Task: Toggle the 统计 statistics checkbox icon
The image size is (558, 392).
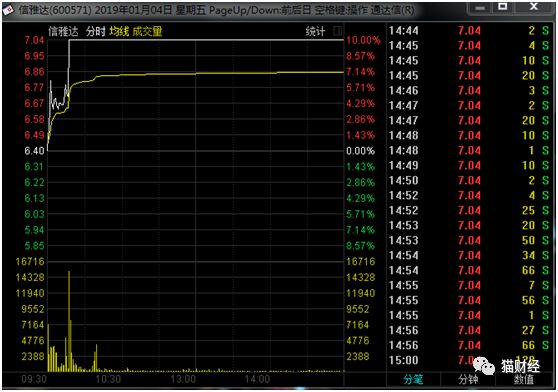Action: click(x=337, y=31)
